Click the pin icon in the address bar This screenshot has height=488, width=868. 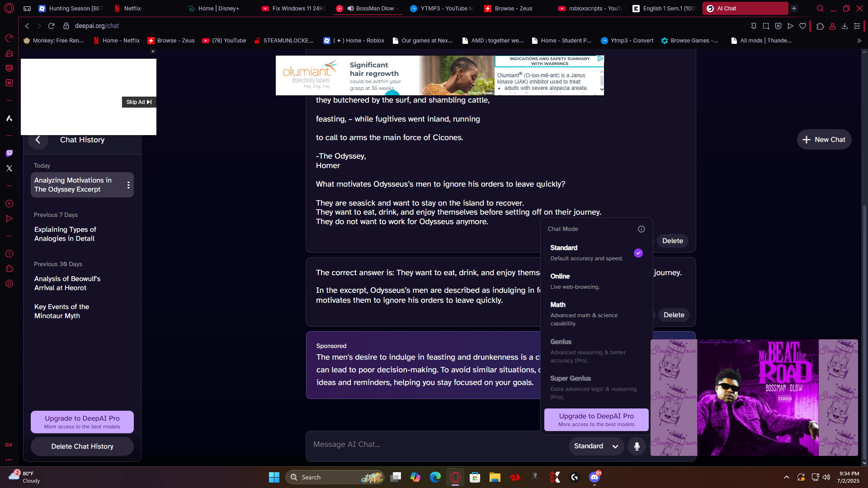(754, 26)
